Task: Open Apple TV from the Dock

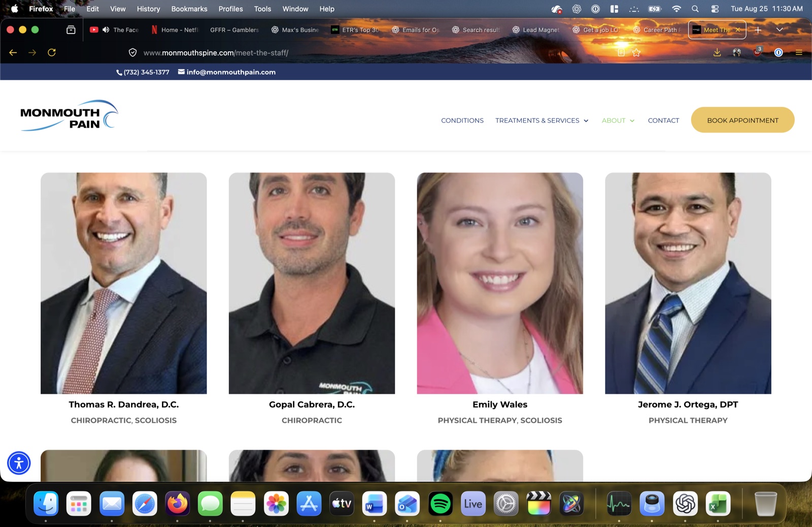Action: [342, 504]
